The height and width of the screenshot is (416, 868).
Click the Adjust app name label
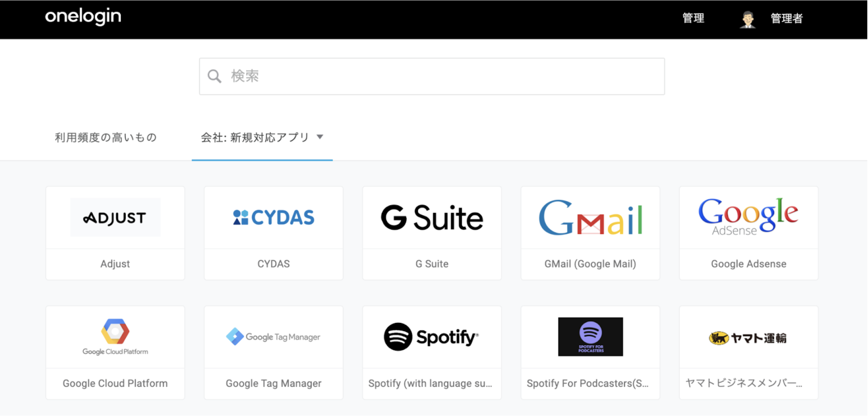pyautogui.click(x=115, y=264)
